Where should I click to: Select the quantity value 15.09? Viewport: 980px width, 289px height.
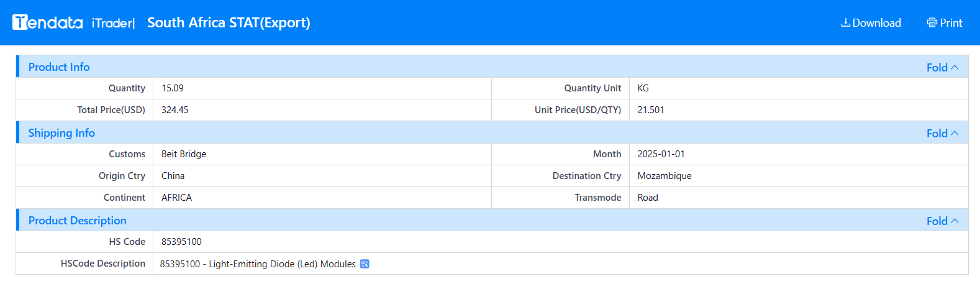[173, 88]
